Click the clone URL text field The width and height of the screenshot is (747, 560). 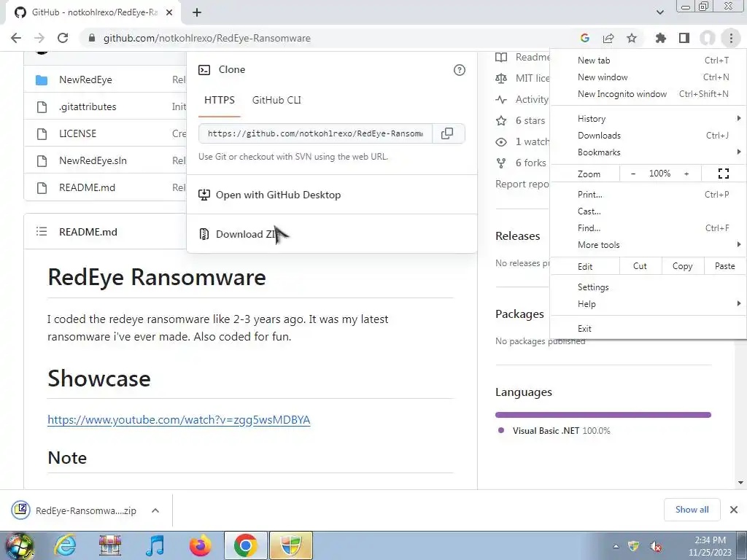coord(315,133)
